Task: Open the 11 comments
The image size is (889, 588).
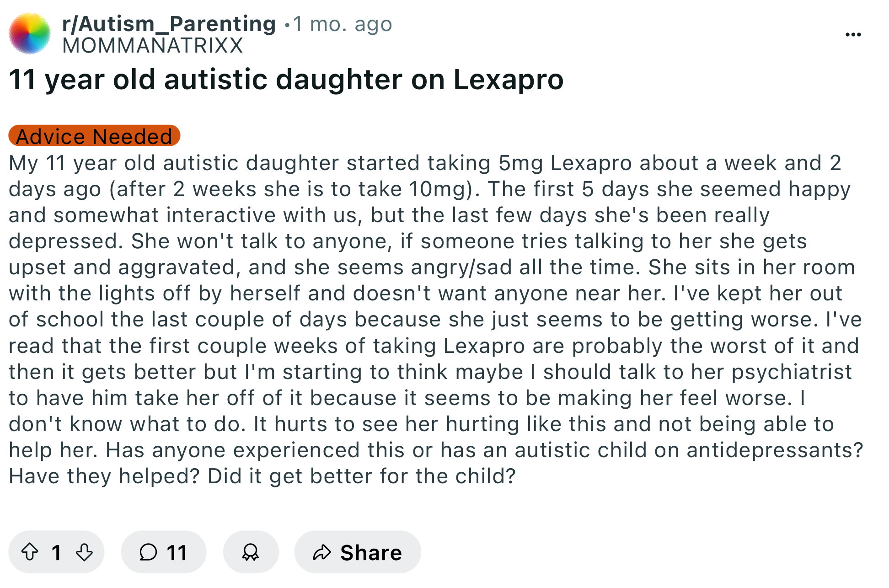Action: pyautogui.click(x=163, y=552)
